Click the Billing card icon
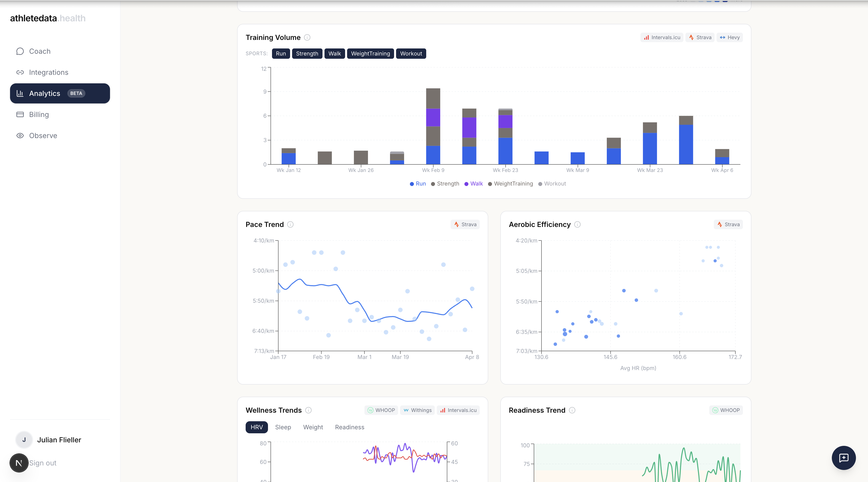The width and height of the screenshot is (868, 482). (x=20, y=114)
